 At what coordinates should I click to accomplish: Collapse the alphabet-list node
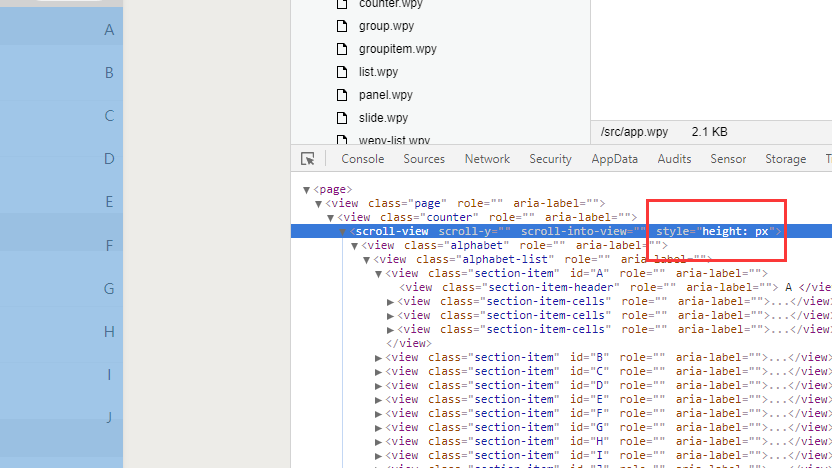(x=366, y=260)
